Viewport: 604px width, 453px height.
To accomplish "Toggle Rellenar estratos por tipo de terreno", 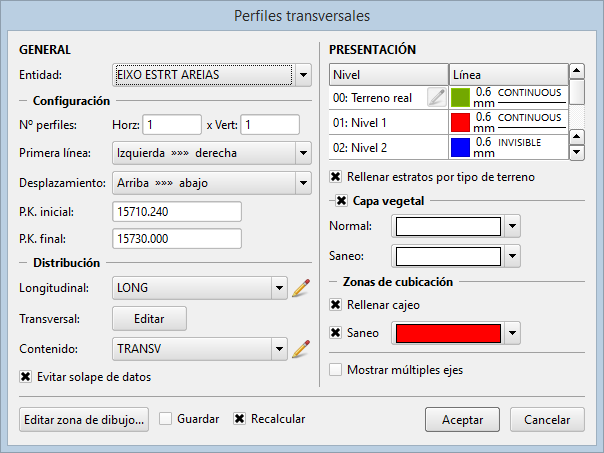I will pyautogui.click(x=336, y=177).
